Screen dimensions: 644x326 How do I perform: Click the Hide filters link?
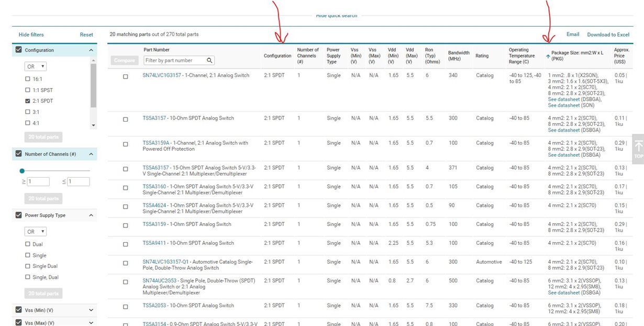(31, 35)
